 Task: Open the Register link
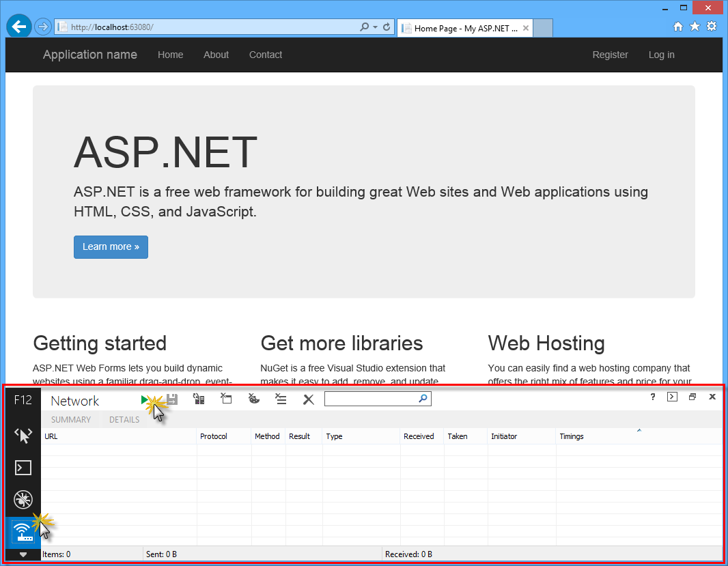(x=610, y=55)
